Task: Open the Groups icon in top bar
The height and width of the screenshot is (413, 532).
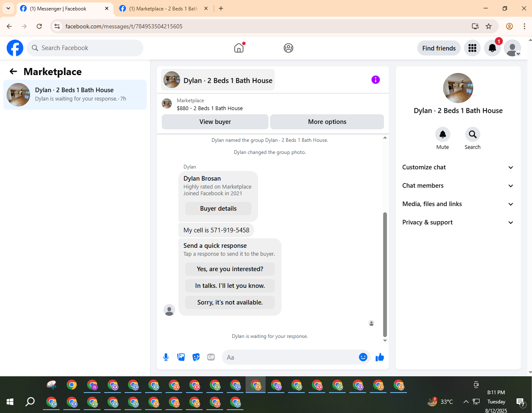Action: 289,48
